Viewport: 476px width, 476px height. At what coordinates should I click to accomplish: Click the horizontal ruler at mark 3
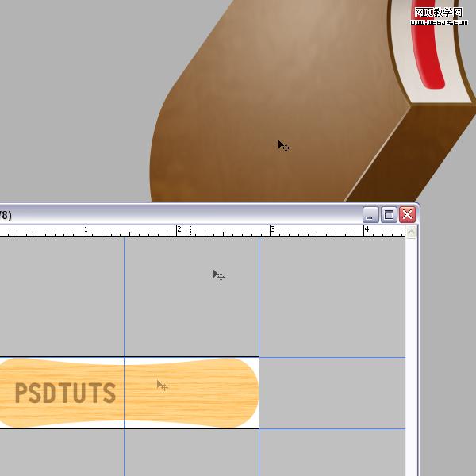pos(272,231)
